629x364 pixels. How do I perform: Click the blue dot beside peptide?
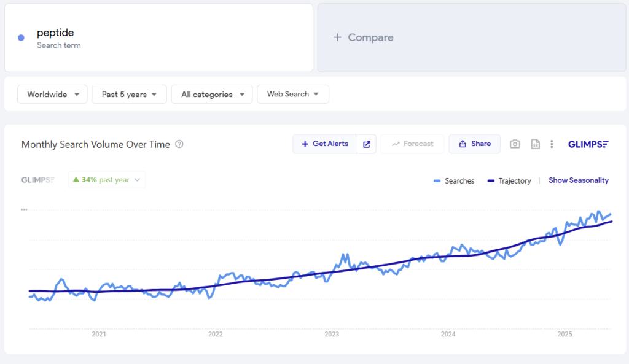21,37
